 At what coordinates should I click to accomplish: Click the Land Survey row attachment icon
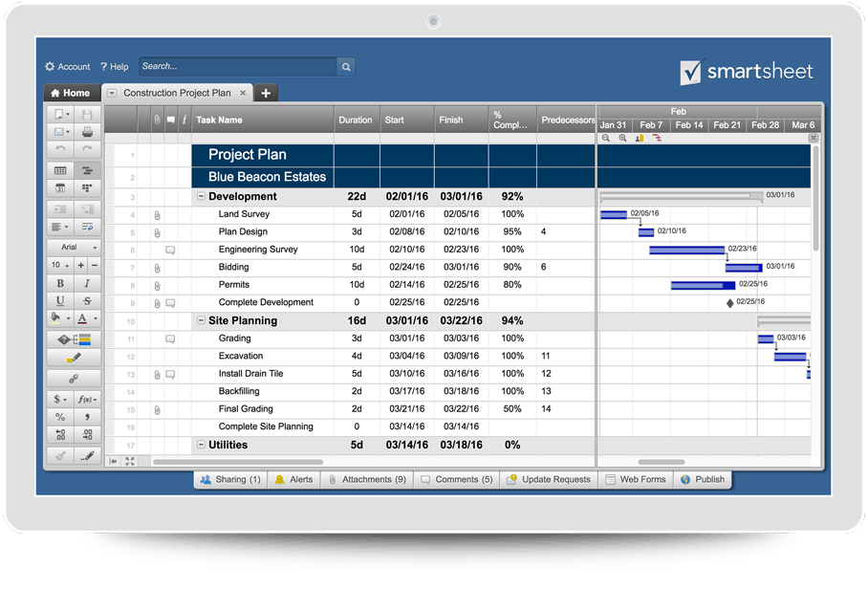click(157, 215)
